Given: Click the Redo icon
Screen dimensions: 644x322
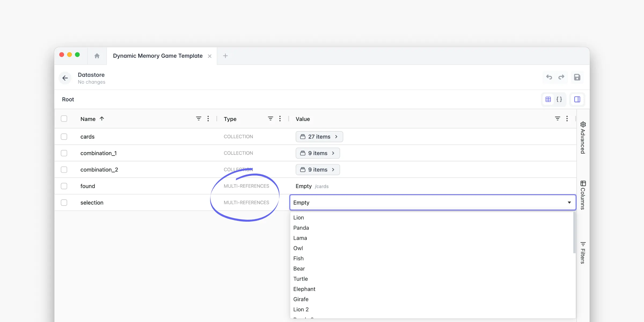Looking at the screenshot, I should [x=561, y=77].
